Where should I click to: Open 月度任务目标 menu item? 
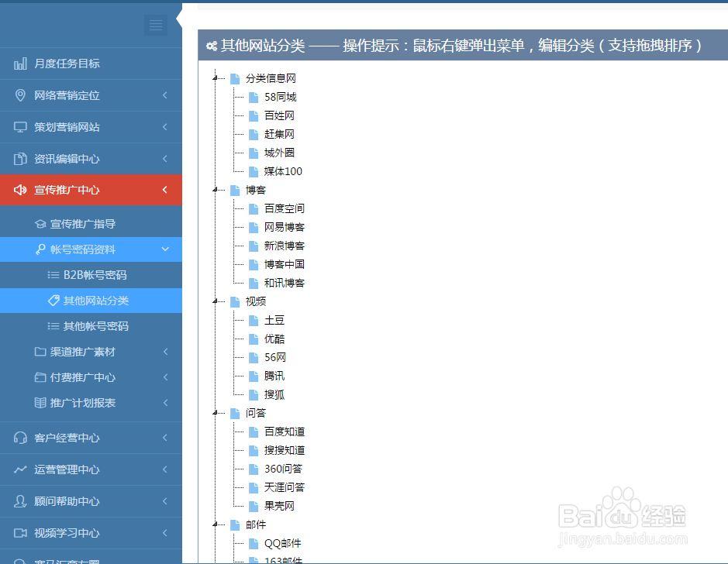pos(91,64)
